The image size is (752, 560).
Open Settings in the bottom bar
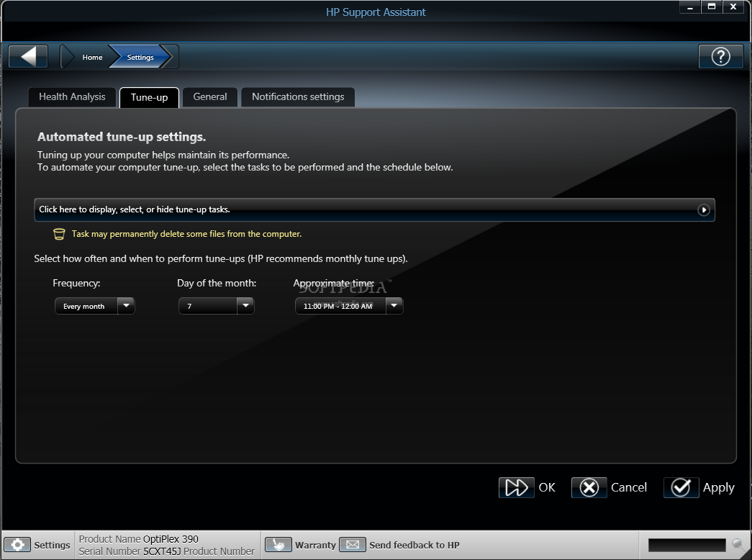52,545
